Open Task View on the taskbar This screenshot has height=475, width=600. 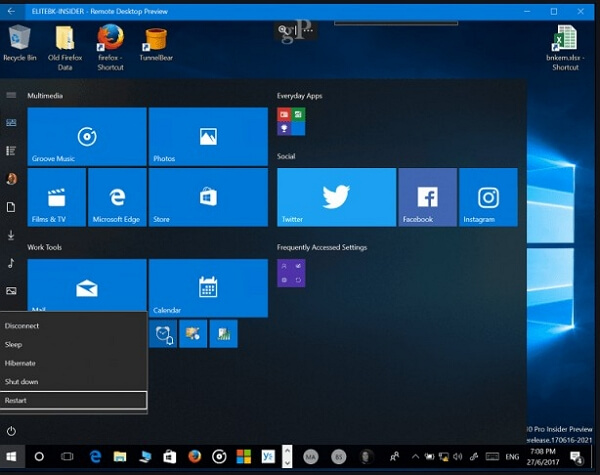tap(67, 456)
